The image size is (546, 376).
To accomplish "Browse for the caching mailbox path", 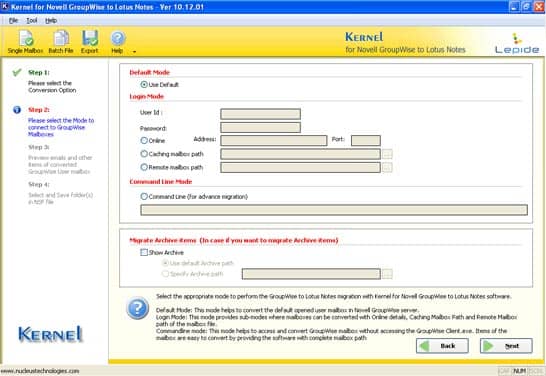I will pyautogui.click(x=387, y=154).
